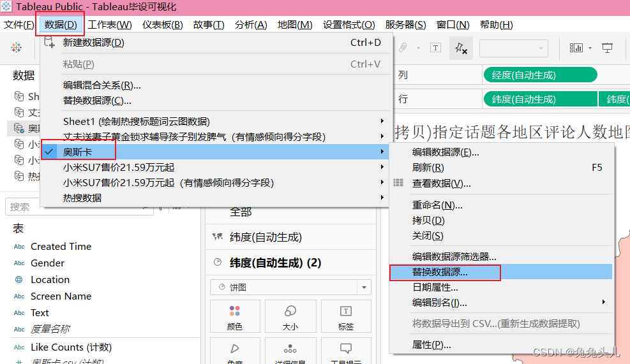Click the Size mark card button

pos(290,317)
